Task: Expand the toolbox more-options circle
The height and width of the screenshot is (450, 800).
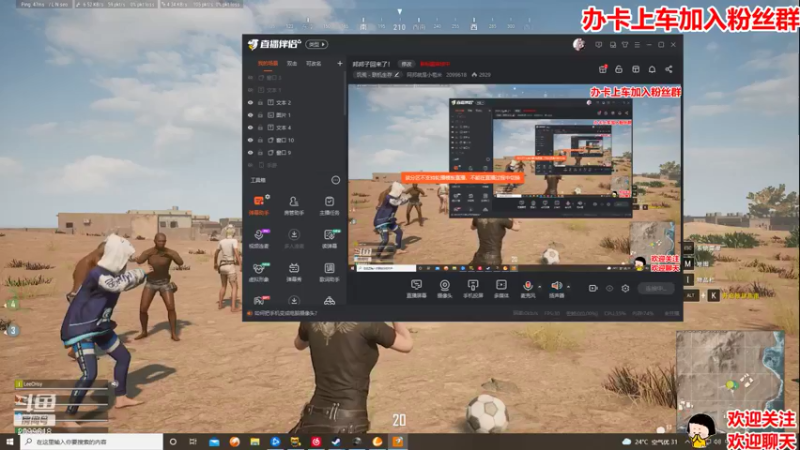Action: pos(335,180)
